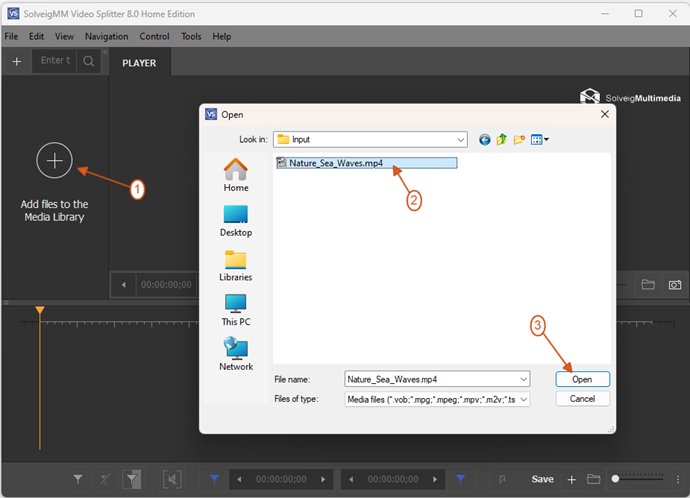Open the Edit menu
Image resolution: width=690 pixels, height=498 pixels.
tap(36, 37)
